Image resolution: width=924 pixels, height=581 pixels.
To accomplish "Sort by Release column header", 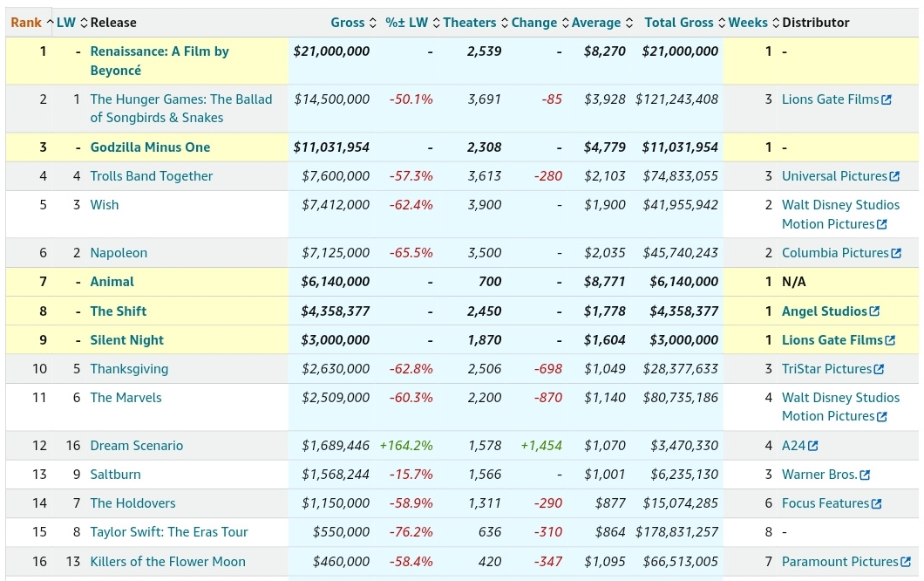I will pyautogui.click(x=113, y=23).
